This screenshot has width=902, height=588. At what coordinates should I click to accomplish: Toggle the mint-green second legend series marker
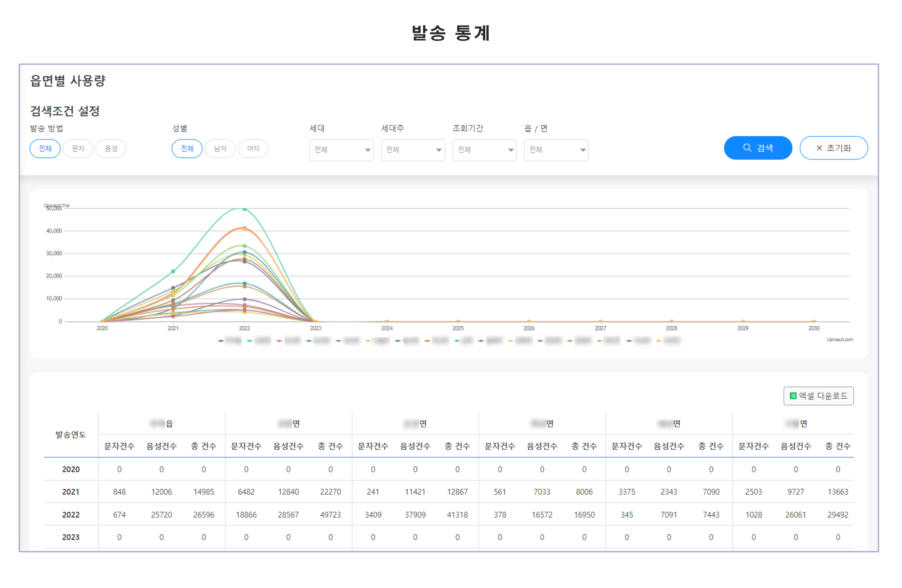click(x=249, y=341)
